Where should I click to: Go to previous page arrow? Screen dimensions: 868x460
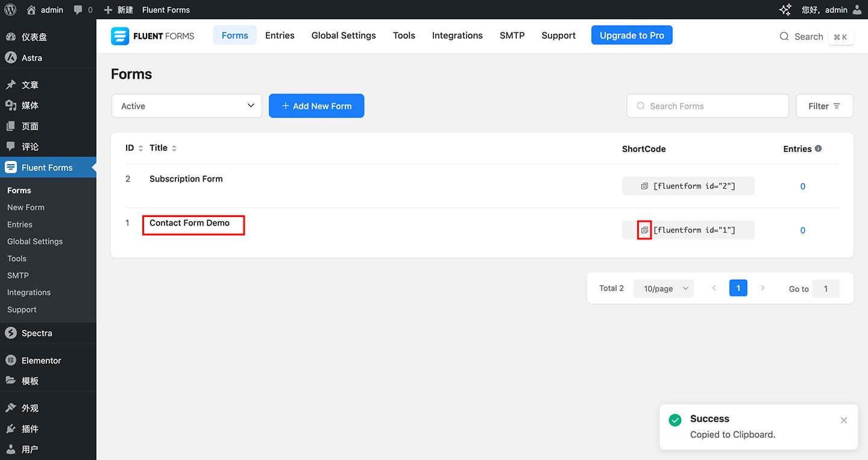[x=714, y=288]
